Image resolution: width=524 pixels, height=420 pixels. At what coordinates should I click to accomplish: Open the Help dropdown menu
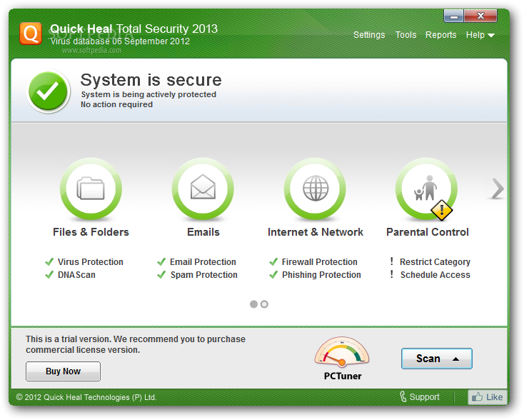click(x=480, y=35)
